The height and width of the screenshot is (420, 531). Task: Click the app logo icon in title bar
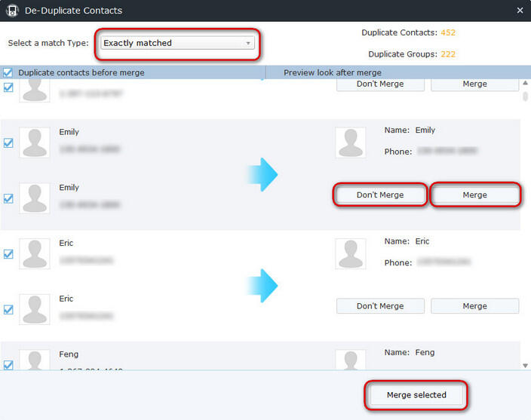click(12, 11)
